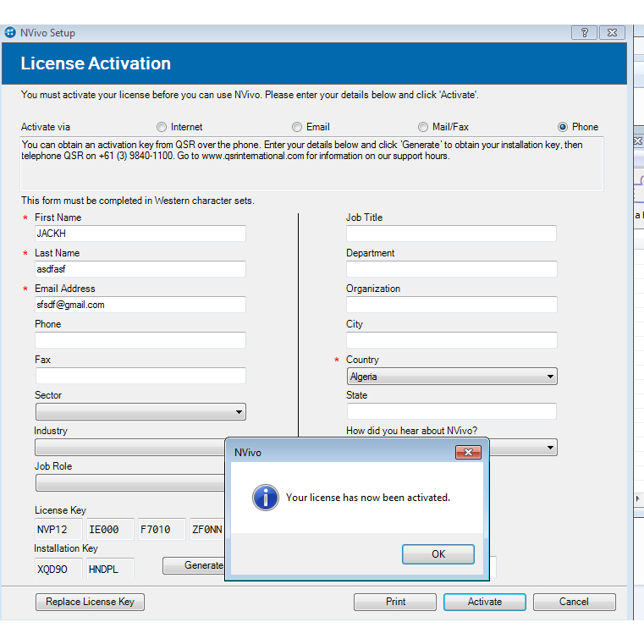The height and width of the screenshot is (644, 644).
Task: Click the help question mark button
Action: (x=584, y=33)
